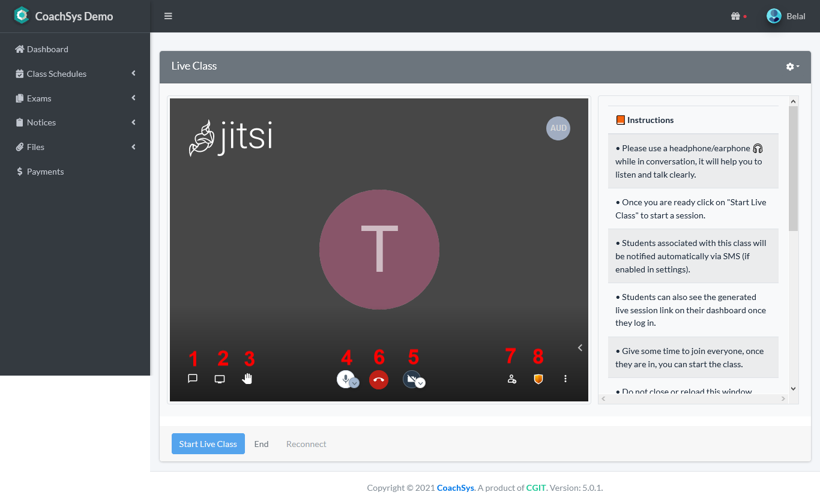
Task: Click the Start Live Class button
Action: 208,444
